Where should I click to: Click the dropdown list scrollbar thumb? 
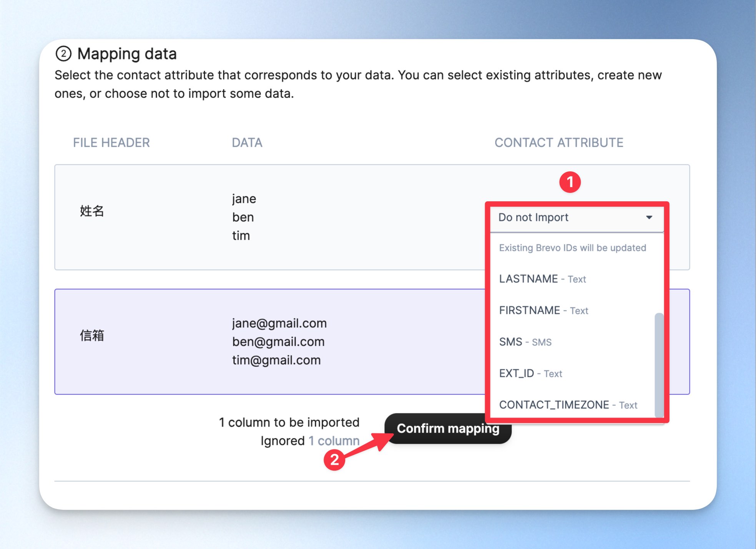659,365
